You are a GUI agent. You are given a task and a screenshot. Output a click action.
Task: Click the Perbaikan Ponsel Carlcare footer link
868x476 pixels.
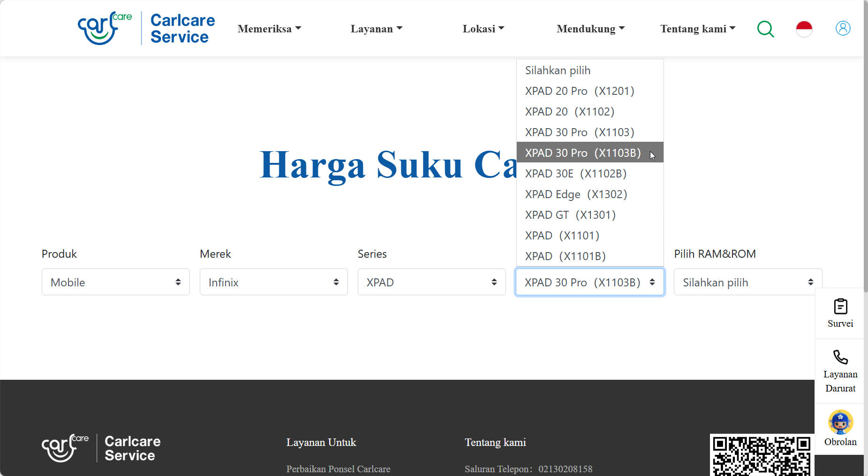[x=338, y=469]
